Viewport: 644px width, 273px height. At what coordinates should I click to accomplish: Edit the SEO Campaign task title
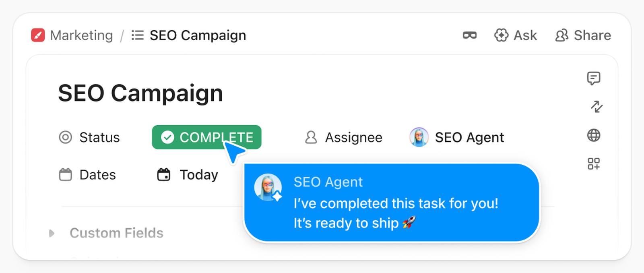pyautogui.click(x=140, y=93)
